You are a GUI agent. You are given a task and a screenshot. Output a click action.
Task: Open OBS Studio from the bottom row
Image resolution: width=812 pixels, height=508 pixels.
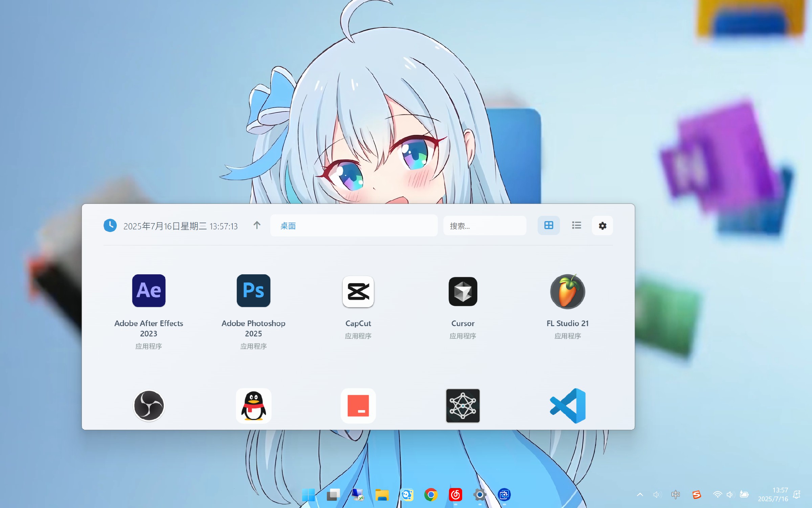[149, 406]
